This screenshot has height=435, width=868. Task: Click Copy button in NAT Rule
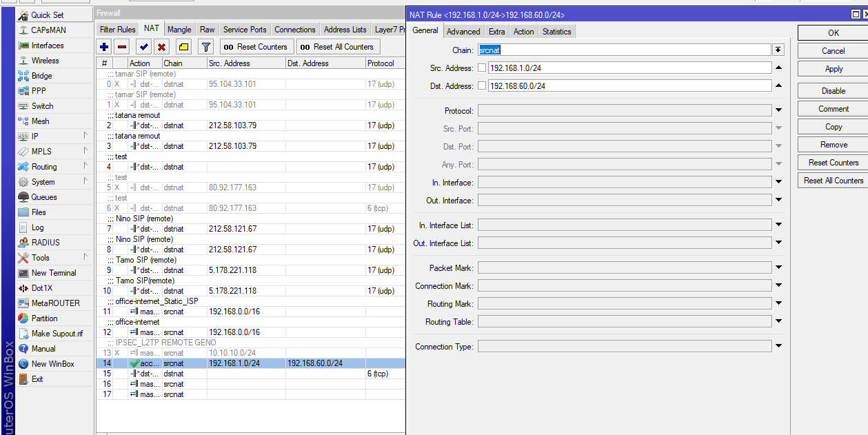coord(834,127)
